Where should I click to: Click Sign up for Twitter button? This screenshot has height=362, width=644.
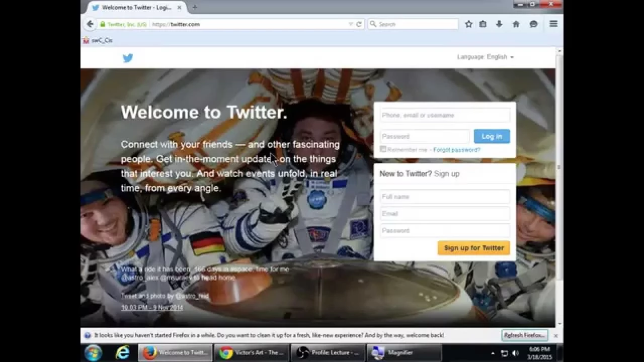point(474,248)
